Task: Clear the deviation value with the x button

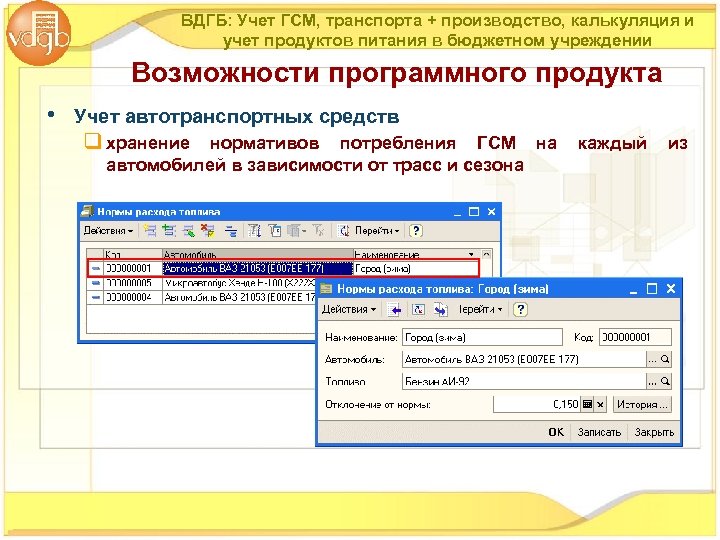Action: [x=601, y=405]
